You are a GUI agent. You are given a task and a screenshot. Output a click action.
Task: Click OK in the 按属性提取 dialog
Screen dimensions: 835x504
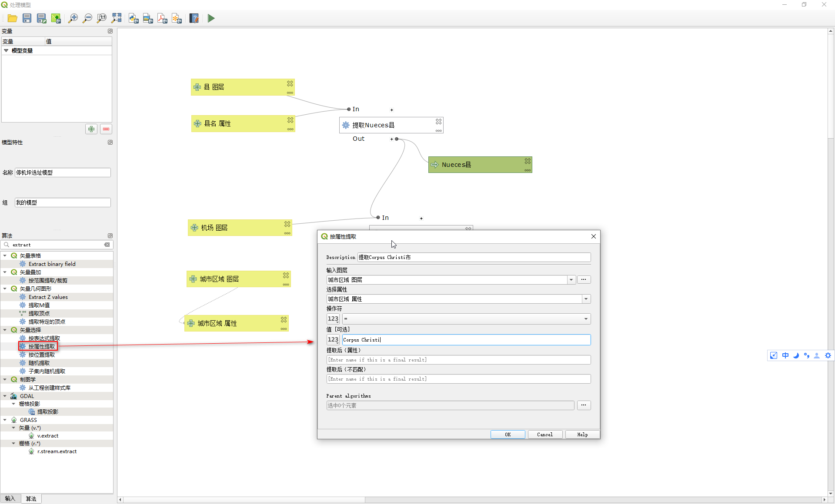(x=508, y=434)
